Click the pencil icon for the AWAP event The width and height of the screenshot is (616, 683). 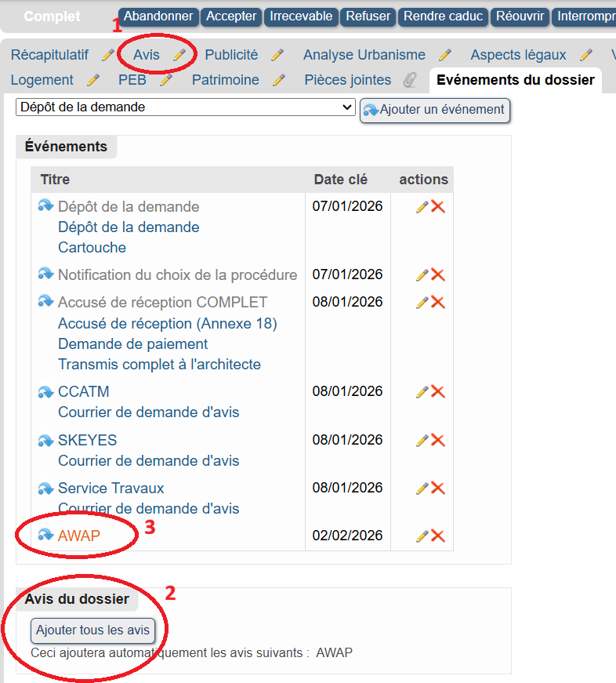pyautogui.click(x=422, y=536)
